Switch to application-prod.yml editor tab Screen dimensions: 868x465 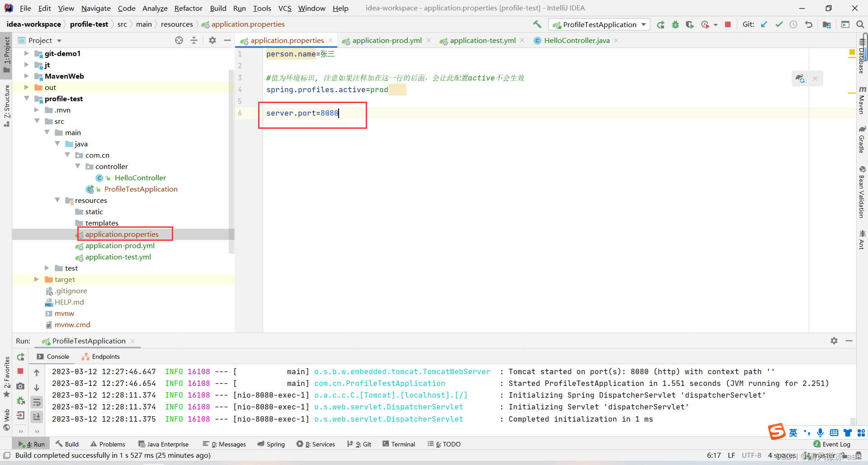(387, 40)
